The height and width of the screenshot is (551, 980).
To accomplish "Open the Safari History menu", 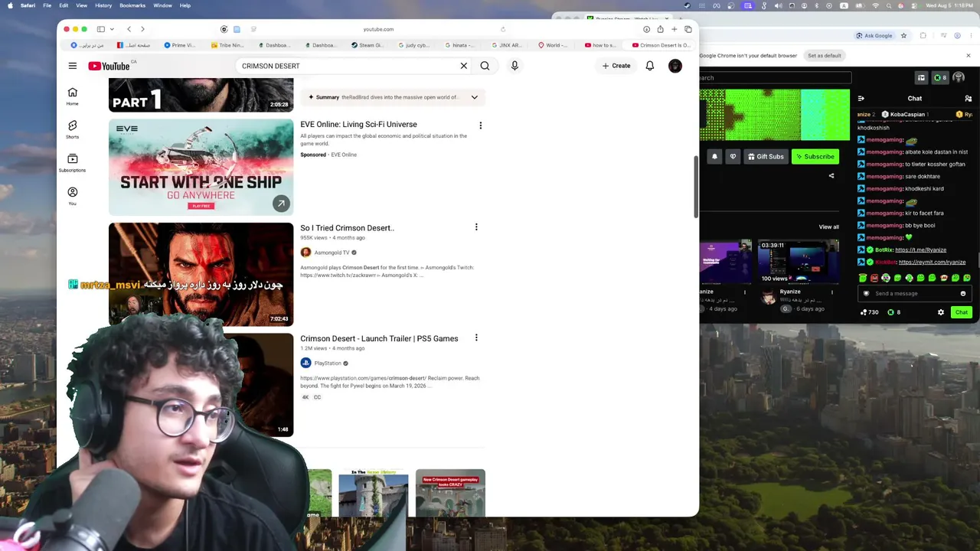I will pos(103,5).
